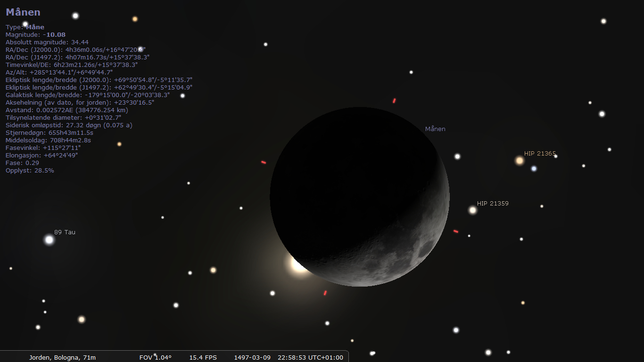The image size is (644, 362).
Task: Click the red selection marker left of the Moon
Action: tap(264, 162)
